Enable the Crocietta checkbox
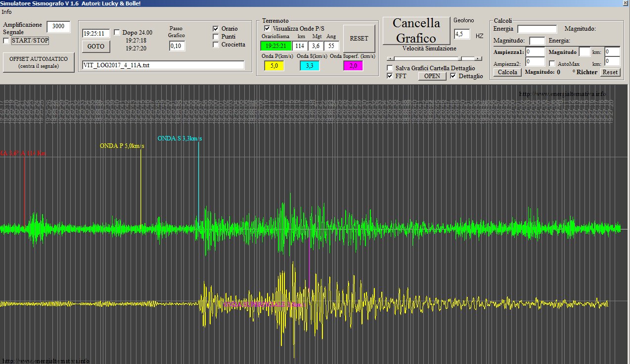 tap(216, 45)
